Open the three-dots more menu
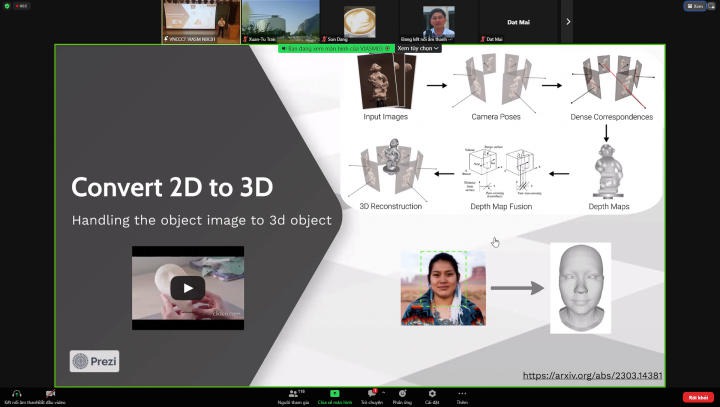This screenshot has height=407, width=720. (x=462, y=393)
